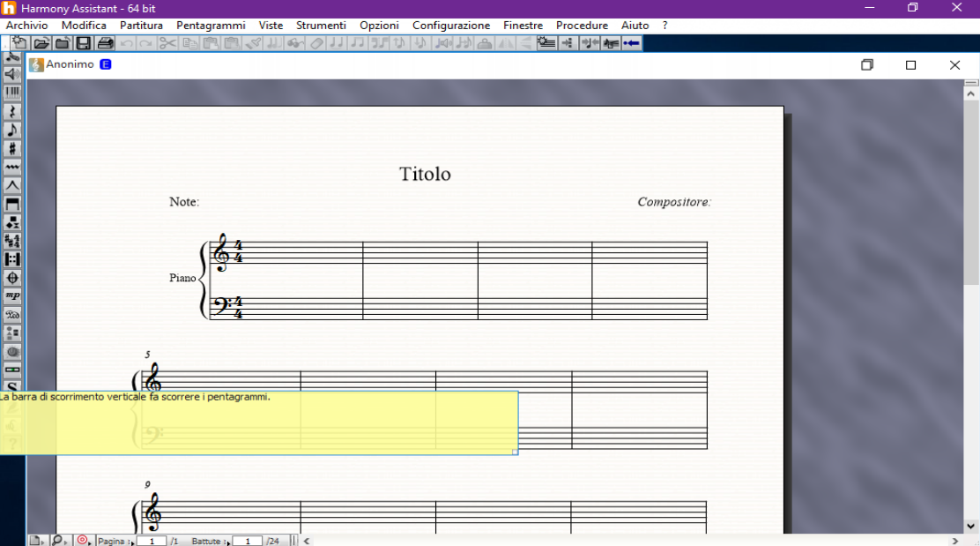Click the treble clef in first measure

coord(221,252)
